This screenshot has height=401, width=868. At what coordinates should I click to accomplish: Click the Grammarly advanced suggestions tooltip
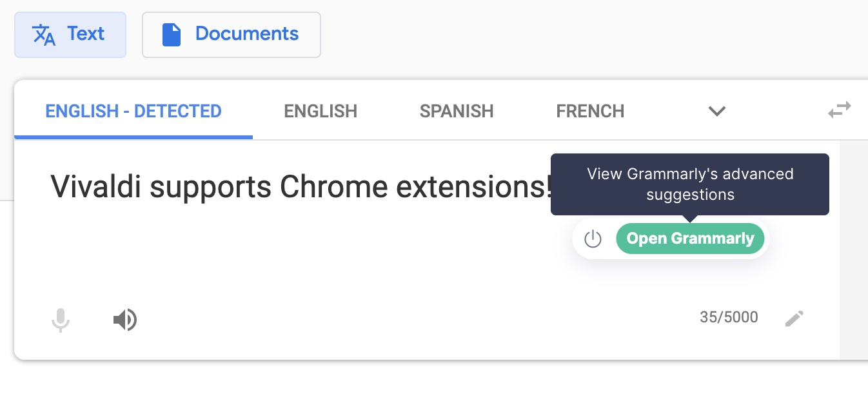690,184
